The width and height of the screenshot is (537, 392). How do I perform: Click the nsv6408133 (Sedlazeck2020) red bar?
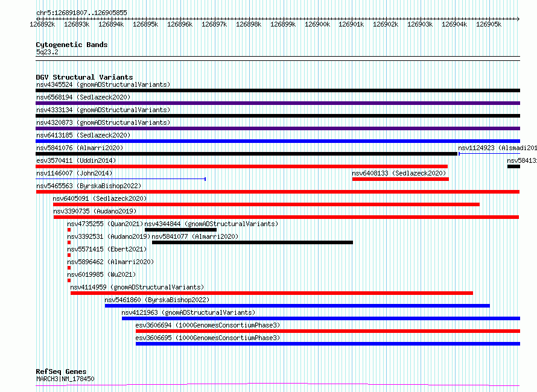pyautogui.click(x=401, y=179)
